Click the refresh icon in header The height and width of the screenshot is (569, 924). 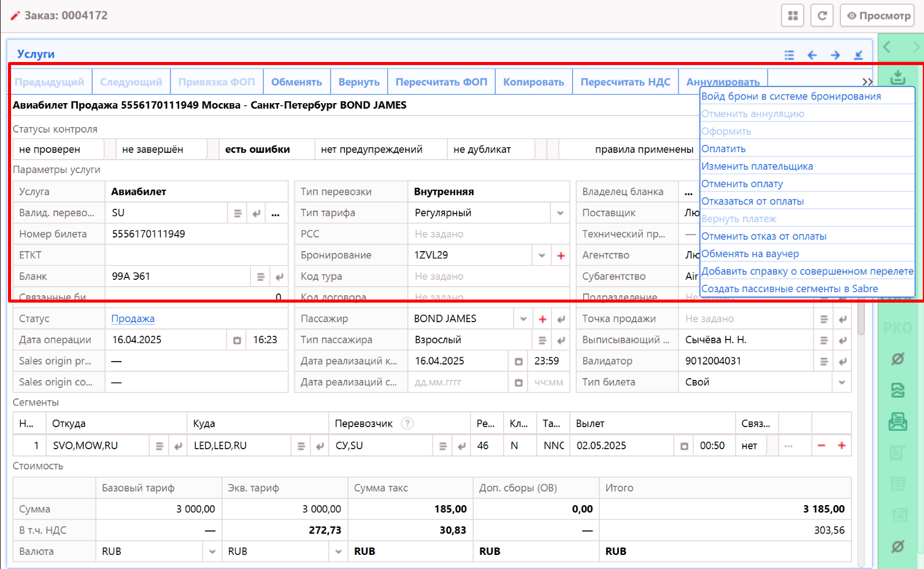[x=822, y=15]
